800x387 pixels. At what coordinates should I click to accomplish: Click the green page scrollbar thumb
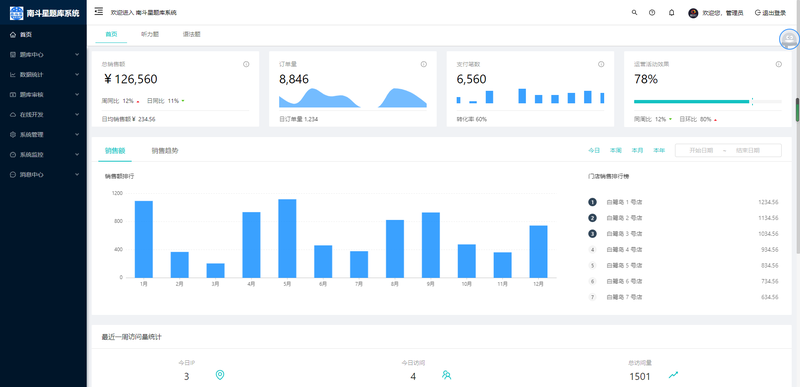tap(797, 110)
